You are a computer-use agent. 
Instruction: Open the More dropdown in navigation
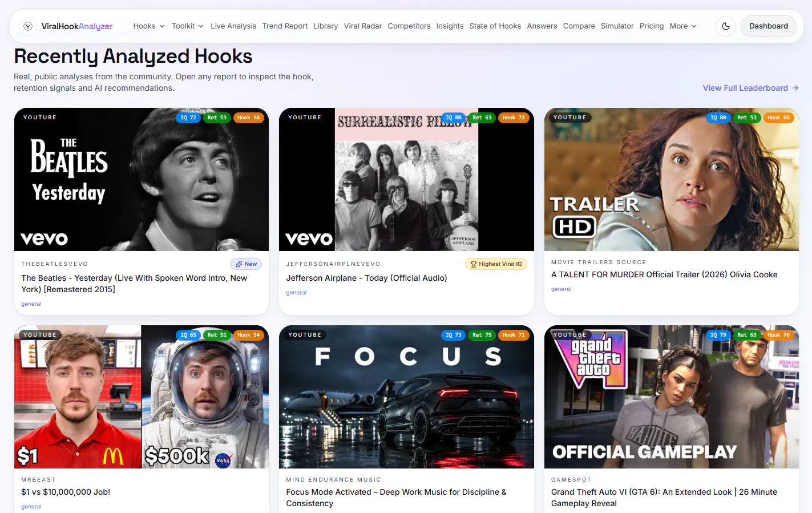click(683, 26)
